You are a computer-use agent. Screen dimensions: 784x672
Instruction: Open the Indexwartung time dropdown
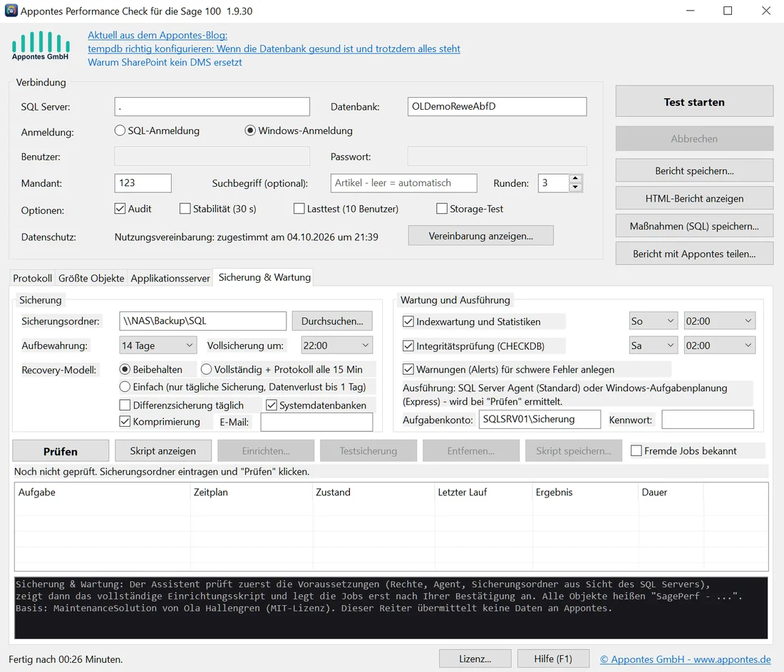tap(720, 321)
